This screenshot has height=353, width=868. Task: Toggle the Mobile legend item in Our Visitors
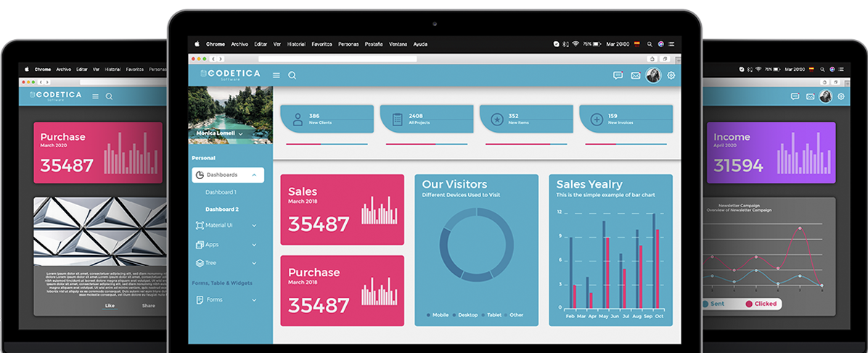(x=438, y=315)
